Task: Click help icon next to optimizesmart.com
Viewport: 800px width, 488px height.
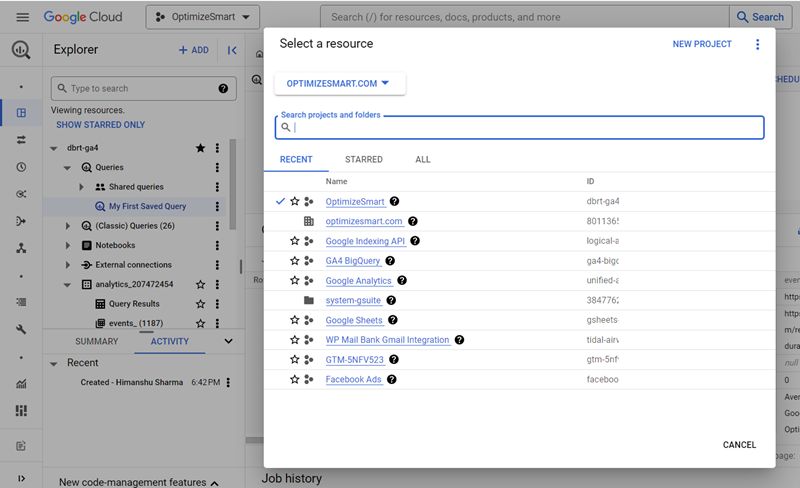Action: [413, 221]
